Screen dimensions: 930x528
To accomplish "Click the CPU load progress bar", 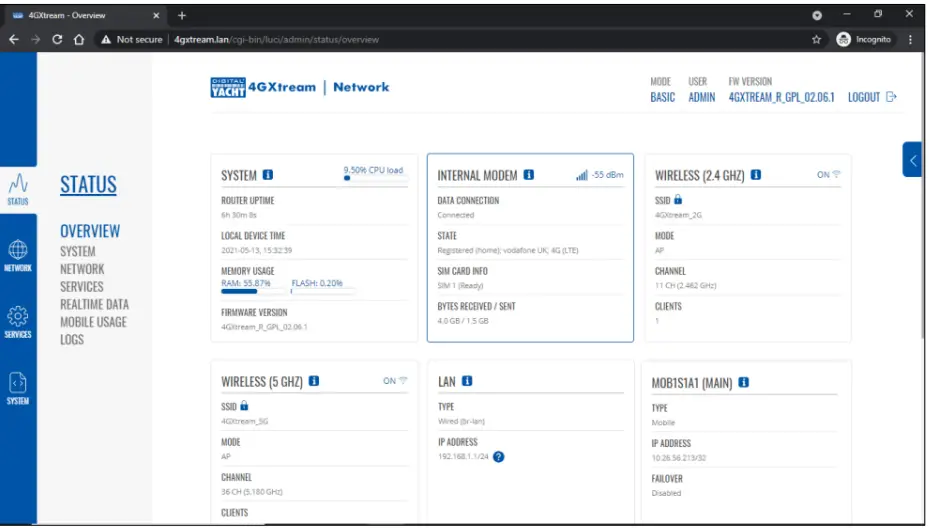I will (376, 178).
